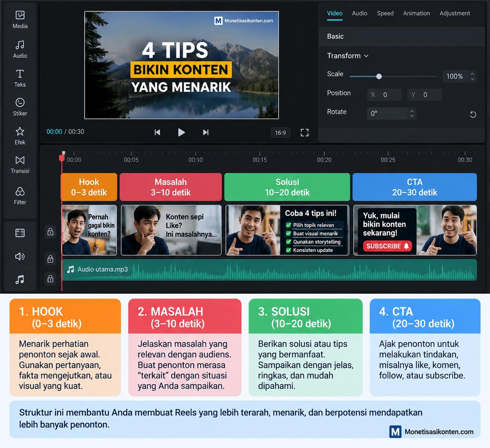This screenshot has width=490, height=448.
Task: Click the Scale slider handle
Action: pos(379,76)
